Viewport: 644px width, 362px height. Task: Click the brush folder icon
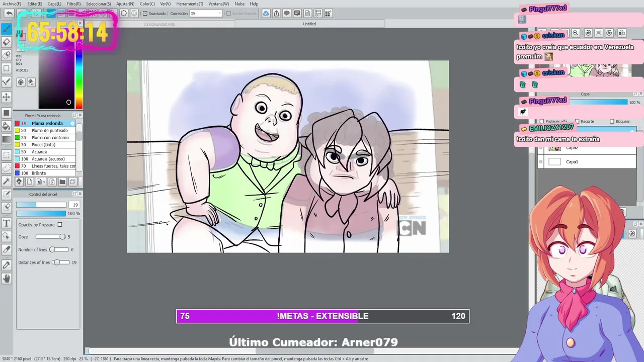(x=62, y=182)
